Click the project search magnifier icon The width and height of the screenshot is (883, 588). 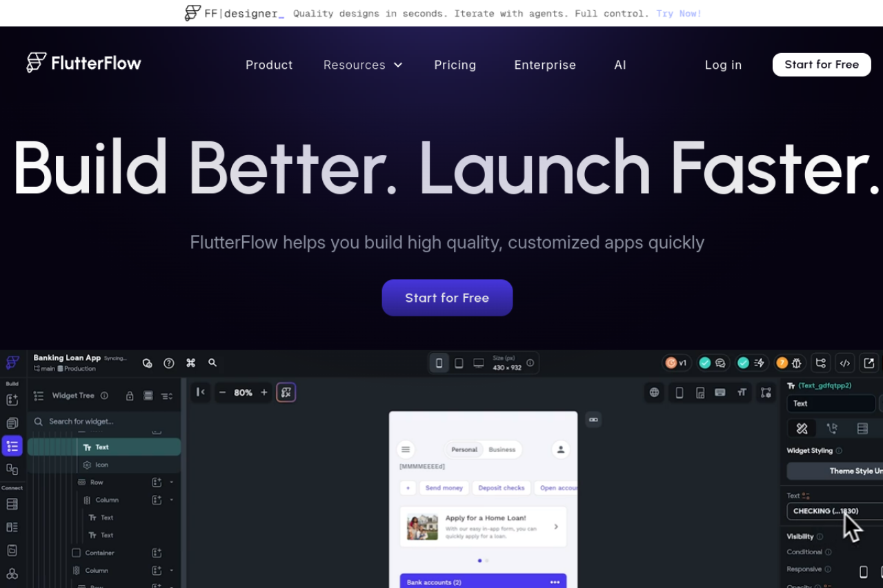pos(212,363)
